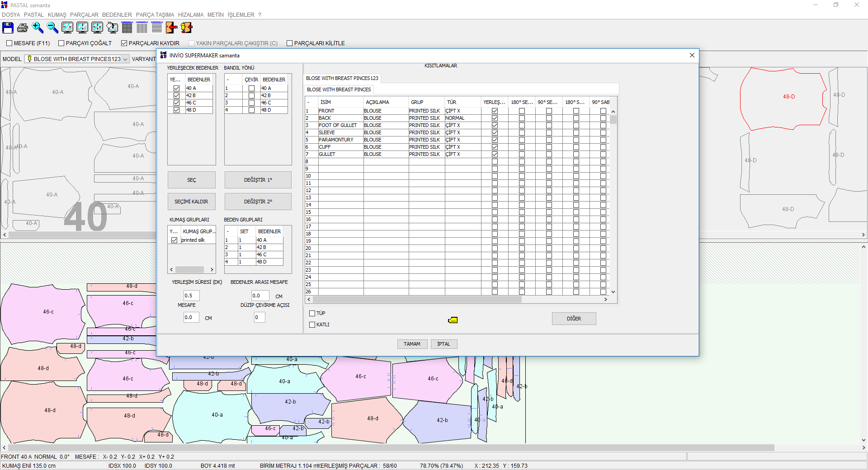Click the DİĞER button
Screen dimensions: 868x470
[574, 319]
